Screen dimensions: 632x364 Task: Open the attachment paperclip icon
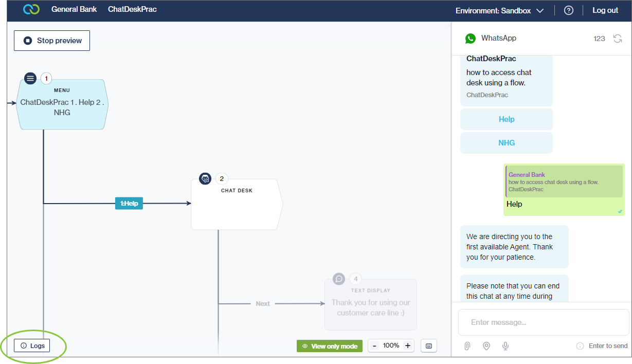(x=467, y=345)
